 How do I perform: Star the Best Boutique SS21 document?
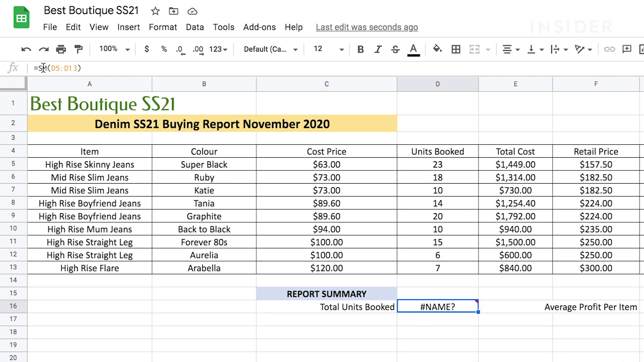click(x=155, y=11)
